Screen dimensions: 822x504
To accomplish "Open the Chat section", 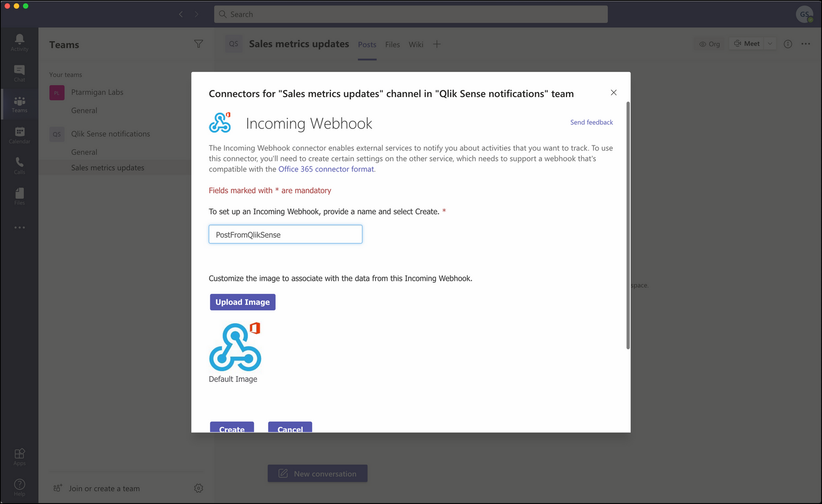I will [19, 73].
